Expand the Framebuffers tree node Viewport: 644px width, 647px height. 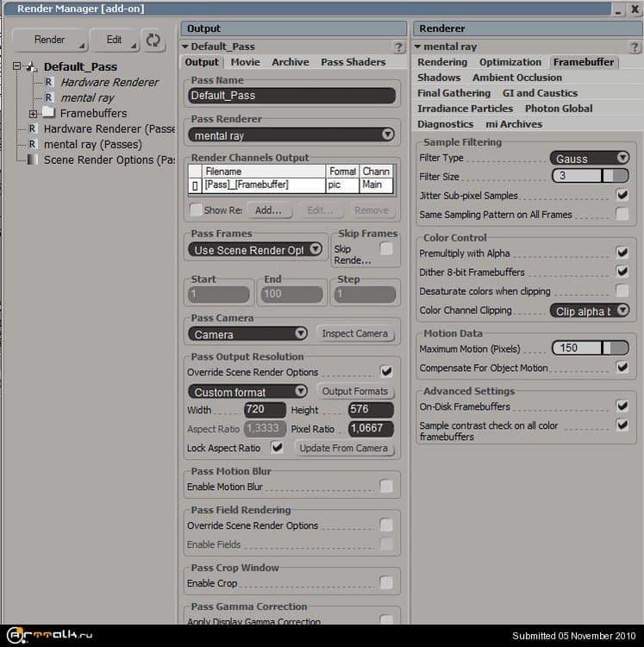pos(33,114)
